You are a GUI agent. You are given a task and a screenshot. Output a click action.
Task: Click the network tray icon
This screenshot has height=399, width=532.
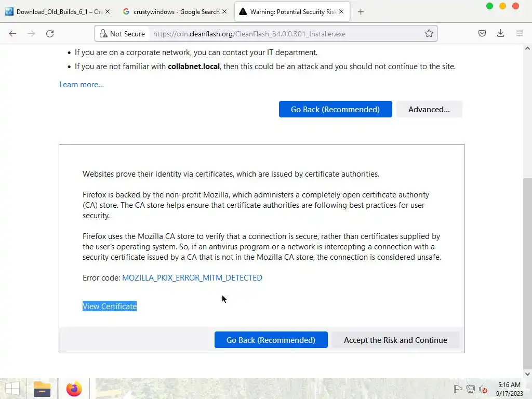tap(471, 389)
